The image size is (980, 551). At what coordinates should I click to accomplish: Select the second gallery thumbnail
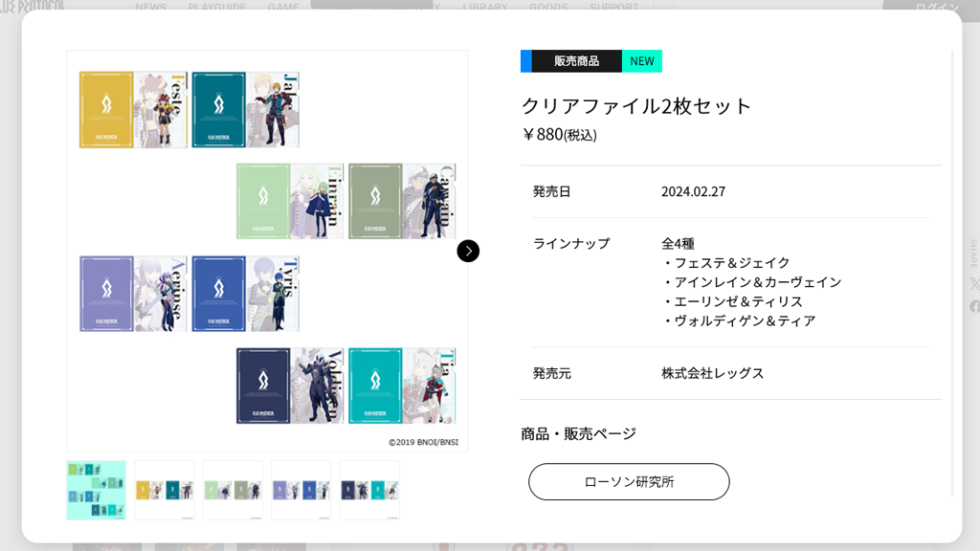coord(165,490)
